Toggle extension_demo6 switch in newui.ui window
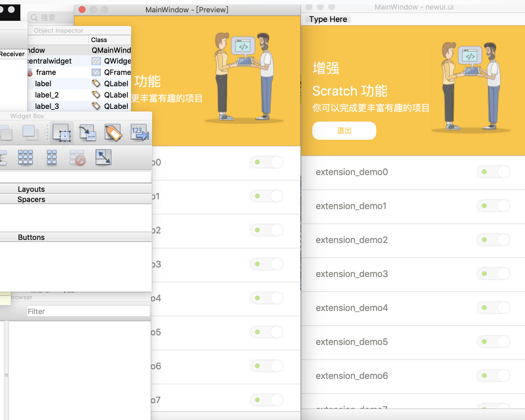 (x=493, y=375)
